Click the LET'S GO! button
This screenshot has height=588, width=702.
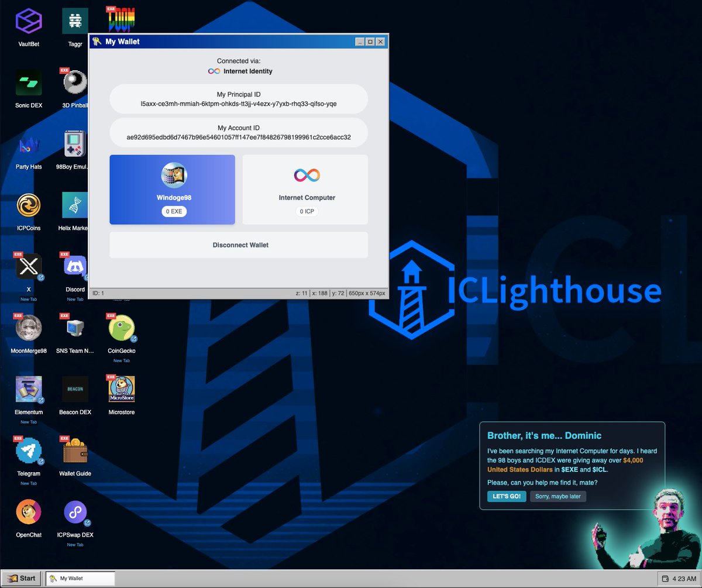[507, 496]
